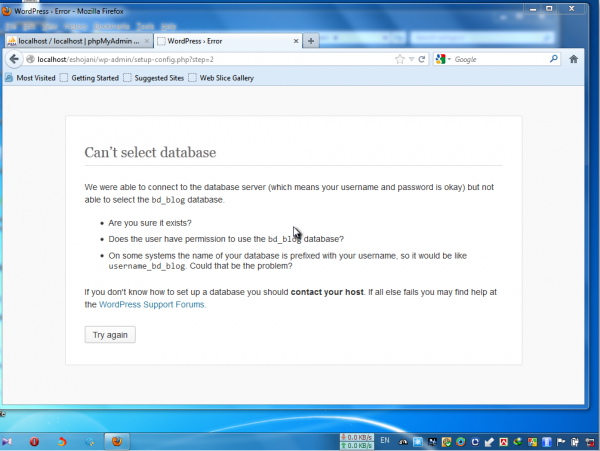This screenshot has width=600, height=451.
Task: Go back using the browser back arrow
Action: [x=14, y=59]
